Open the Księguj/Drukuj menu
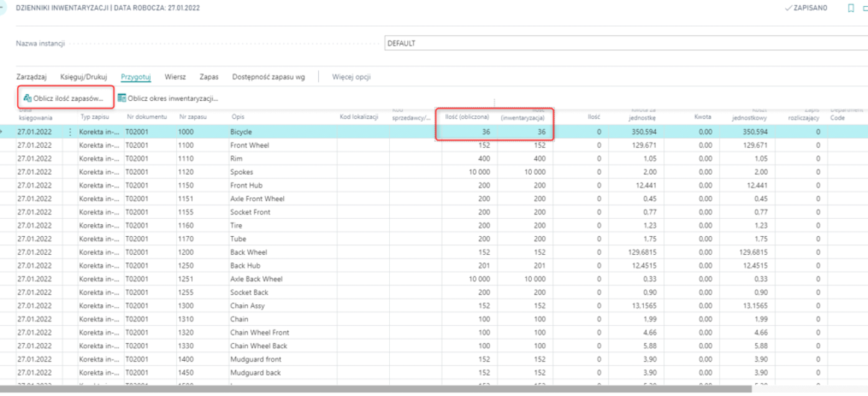 [x=84, y=76]
